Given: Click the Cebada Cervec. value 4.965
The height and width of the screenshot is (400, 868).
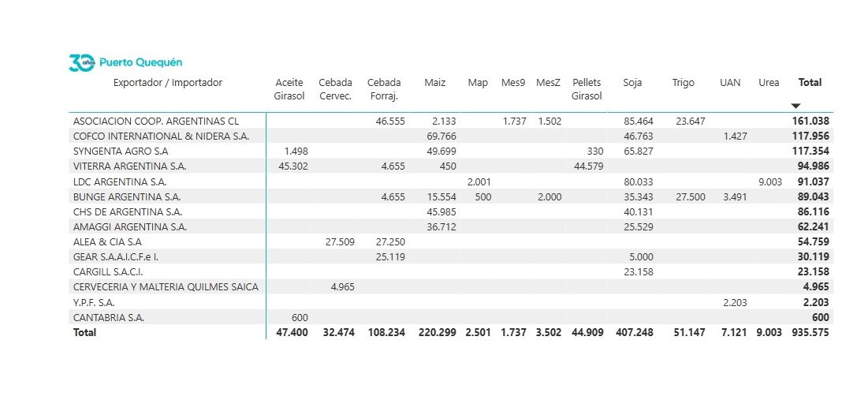Looking at the screenshot, I should point(342,287).
